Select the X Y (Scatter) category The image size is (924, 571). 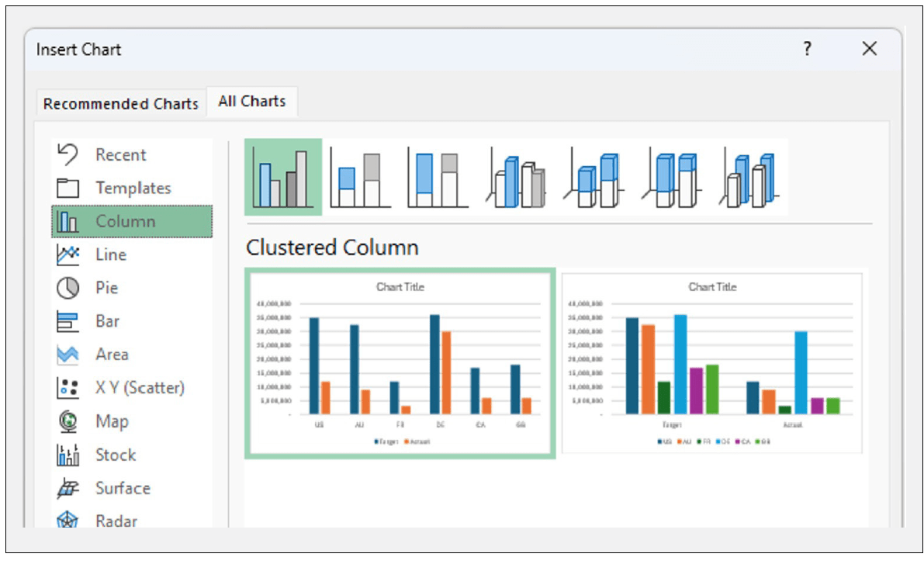(x=140, y=387)
